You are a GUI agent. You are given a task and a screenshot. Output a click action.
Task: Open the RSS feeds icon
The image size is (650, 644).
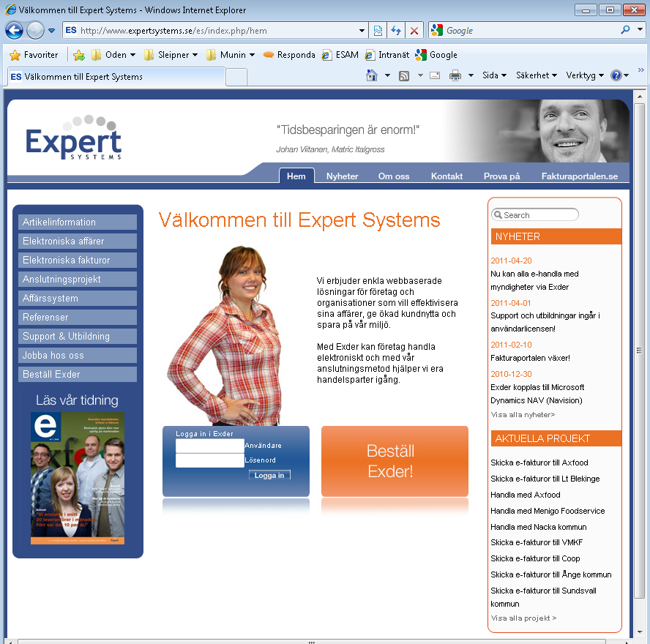pyautogui.click(x=404, y=75)
